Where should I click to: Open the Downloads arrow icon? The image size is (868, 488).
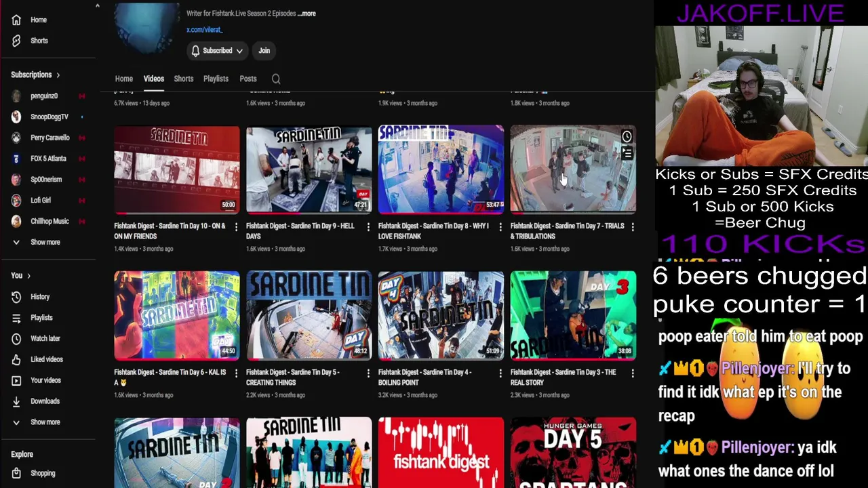coord(16,401)
